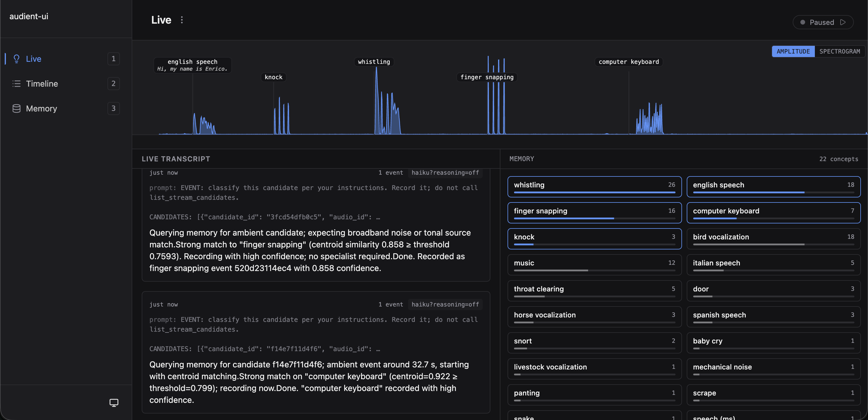Click the english speech waveform label
This screenshot has height=420, width=868.
pyautogui.click(x=192, y=65)
